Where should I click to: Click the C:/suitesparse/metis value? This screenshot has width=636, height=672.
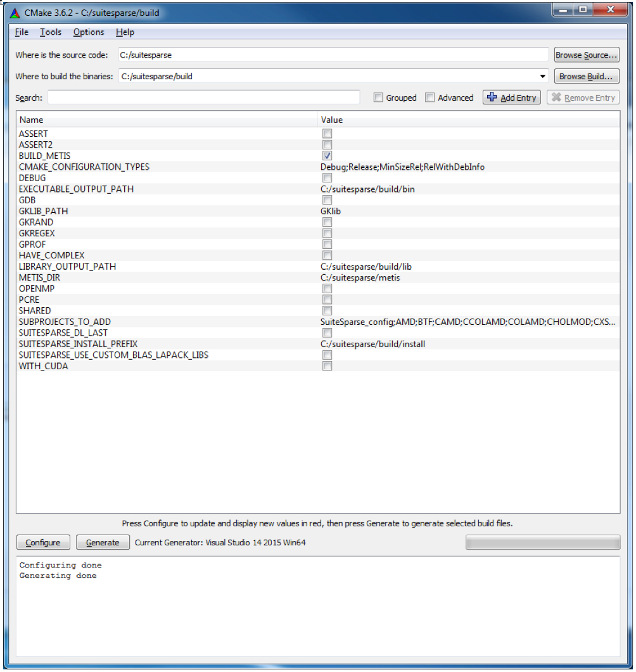(x=361, y=277)
